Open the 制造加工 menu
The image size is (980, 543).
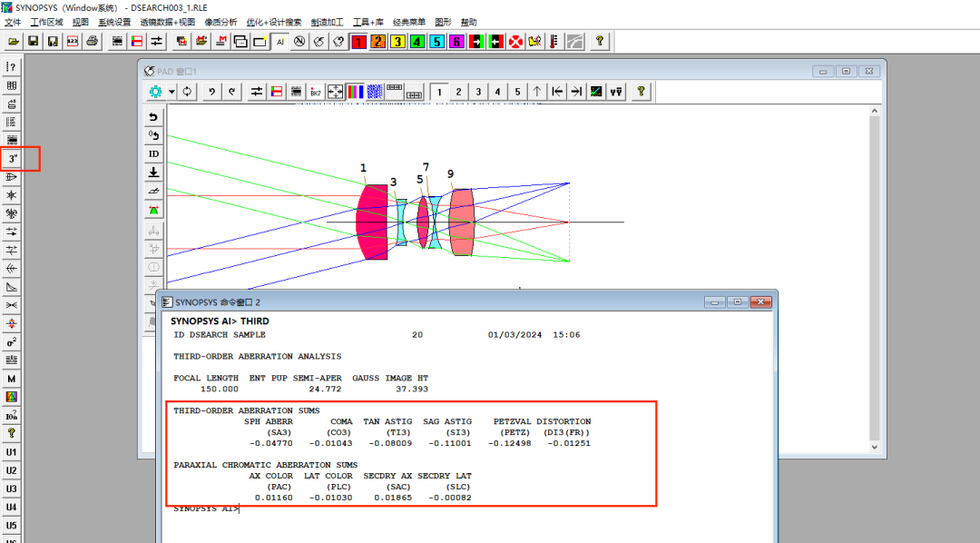click(327, 22)
